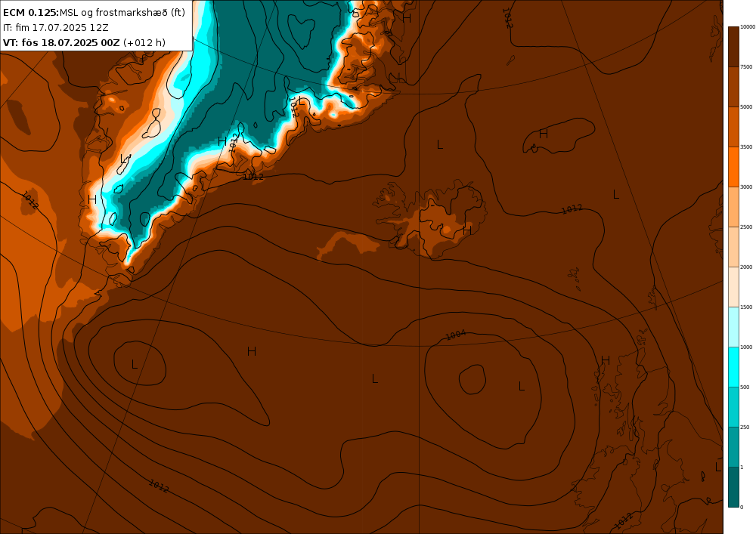This screenshot has width=756, height=534.
Task: Click the 3500 label on the color scale
Action: [746, 147]
